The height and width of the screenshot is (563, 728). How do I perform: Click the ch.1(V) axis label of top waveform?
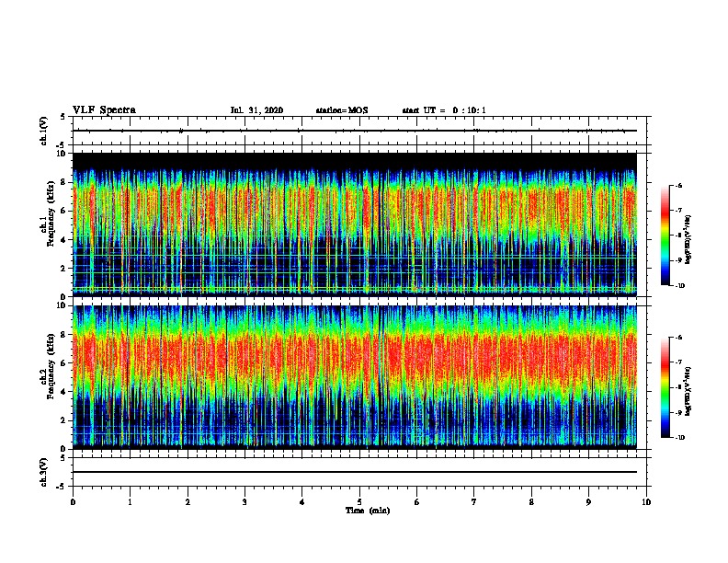[44, 131]
